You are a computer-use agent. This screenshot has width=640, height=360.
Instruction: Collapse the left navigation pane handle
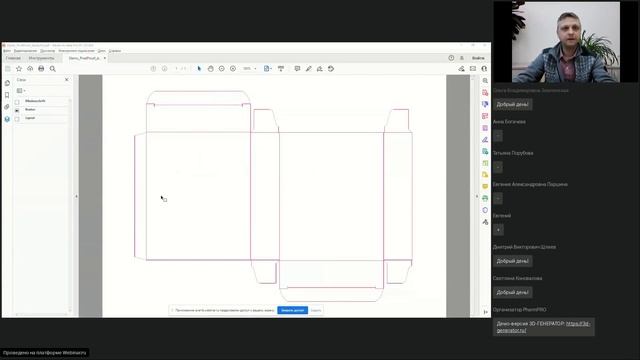pyautogui.click(x=76, y=196)
